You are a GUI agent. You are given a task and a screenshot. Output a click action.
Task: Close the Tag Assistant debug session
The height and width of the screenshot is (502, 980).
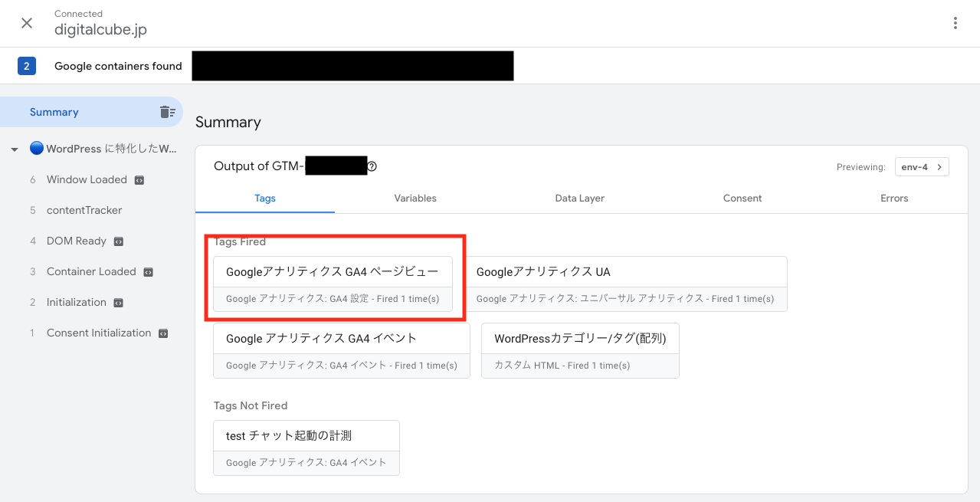[x=27, y=23]
